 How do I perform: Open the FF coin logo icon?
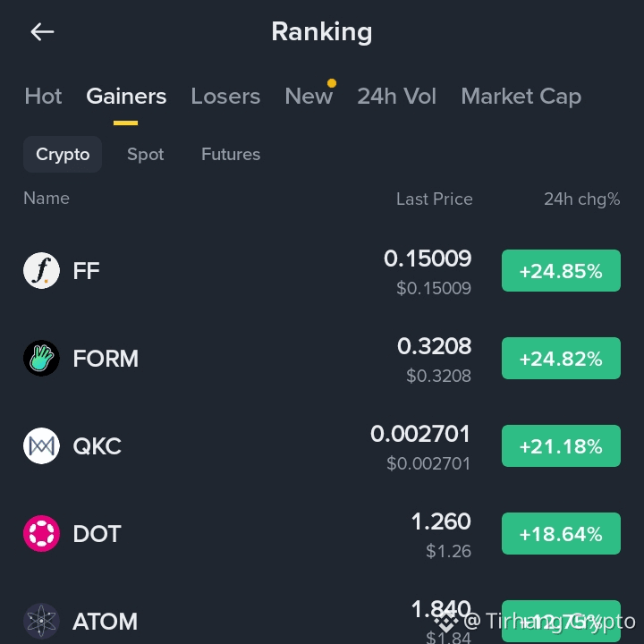(x=41, y=271)
